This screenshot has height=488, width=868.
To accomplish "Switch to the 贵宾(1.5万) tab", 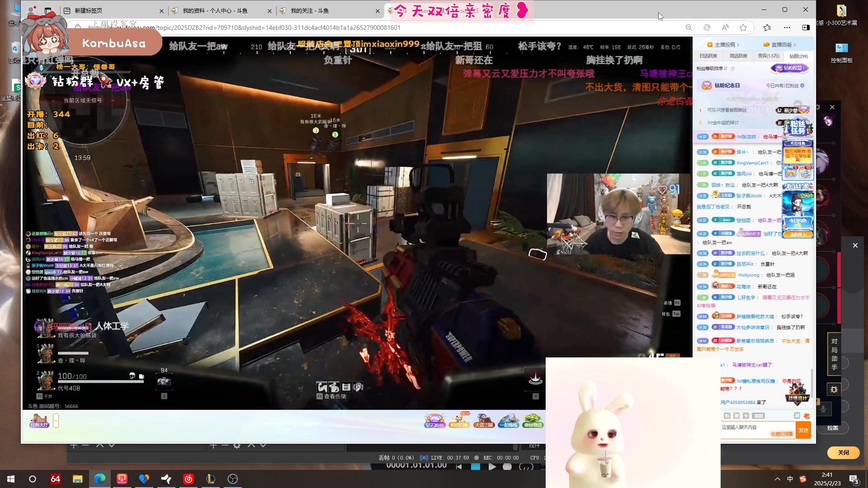I will coord(769,56).
